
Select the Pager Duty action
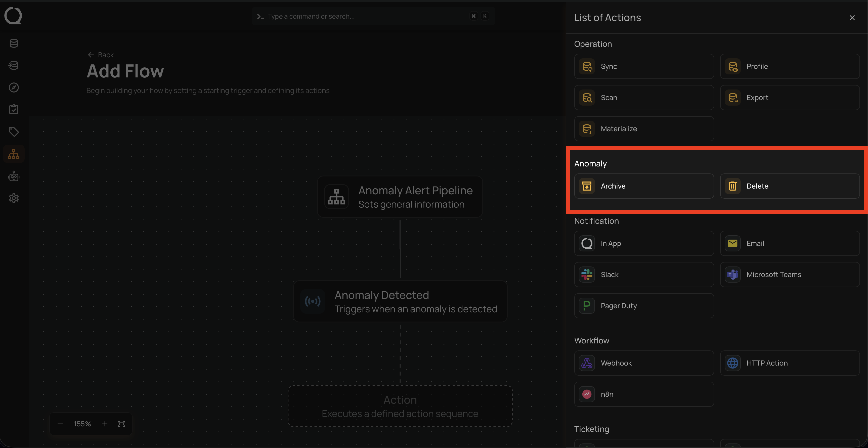644,306
